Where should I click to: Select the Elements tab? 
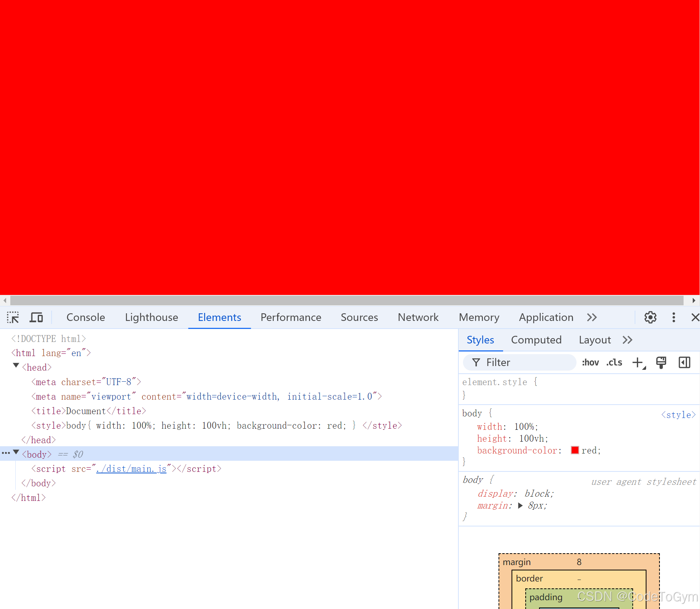219,317
